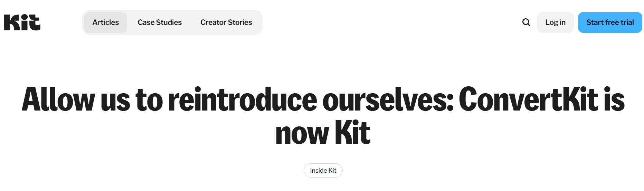Click "Allow us" at the headline start

point(76,99)
